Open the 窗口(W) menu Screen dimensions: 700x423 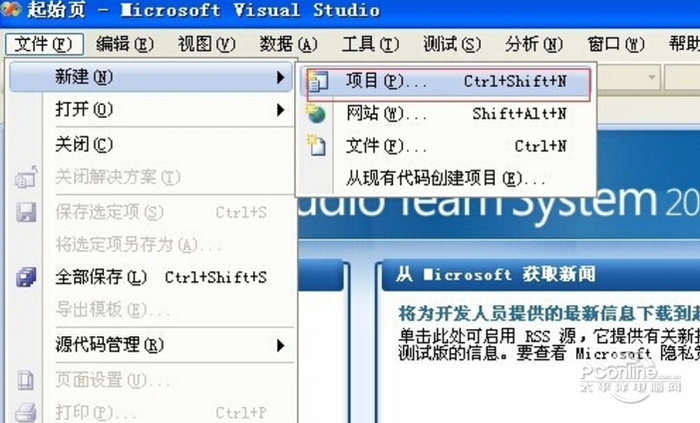(x=616, y=44)
